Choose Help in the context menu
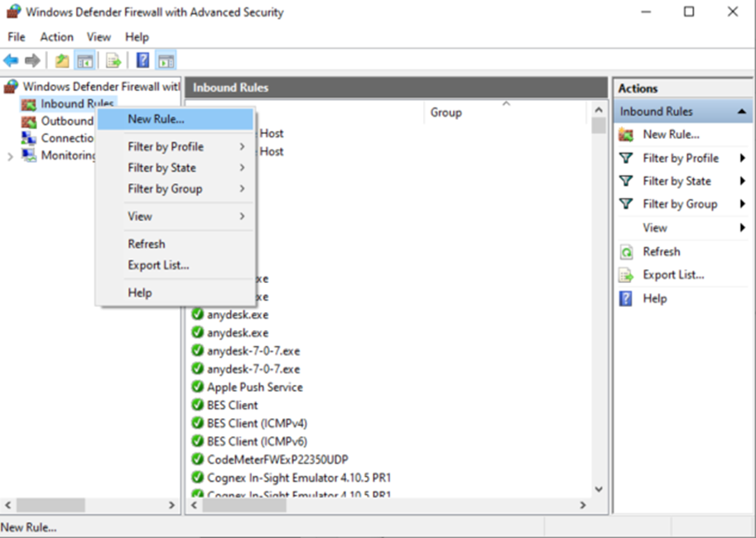Viewport: 756px width, 538px height. pos(175,293)
